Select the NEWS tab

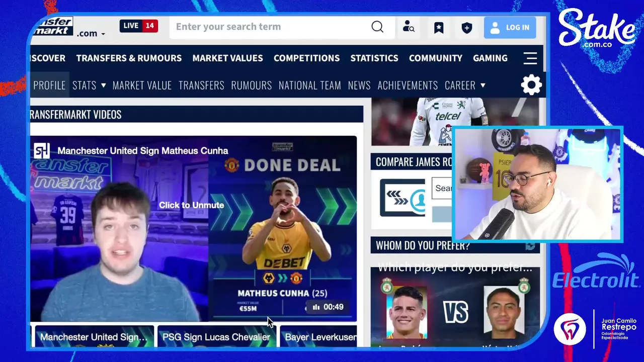pyautogui.click(x=359, y=85)
